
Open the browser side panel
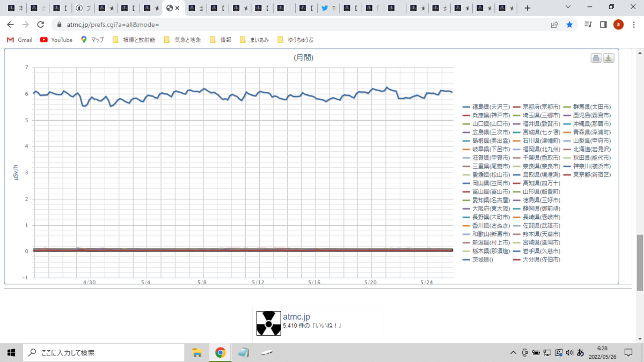(603, 25)
